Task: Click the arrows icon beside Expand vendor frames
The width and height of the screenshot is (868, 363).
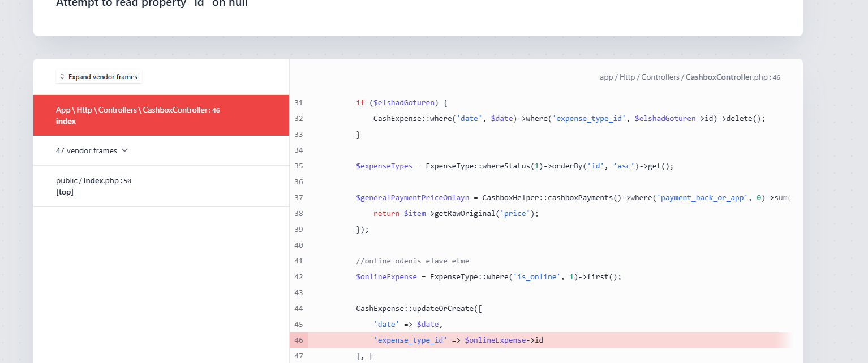Action: pos(62,76)
